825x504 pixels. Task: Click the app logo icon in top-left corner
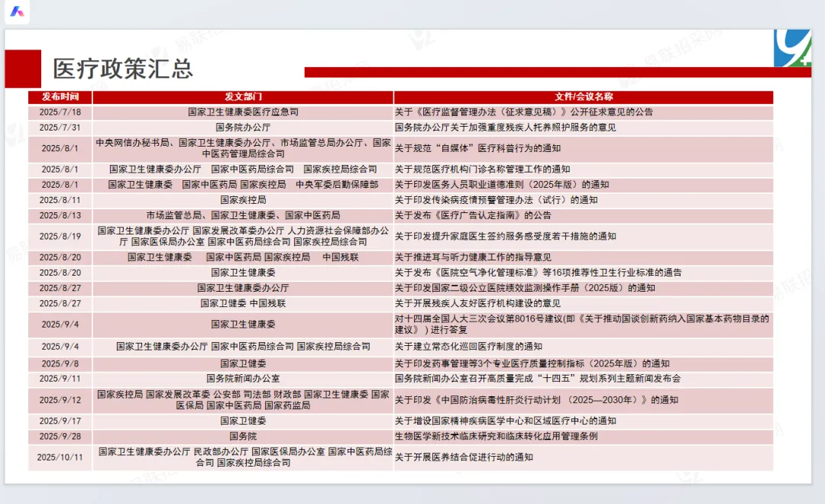17,11
